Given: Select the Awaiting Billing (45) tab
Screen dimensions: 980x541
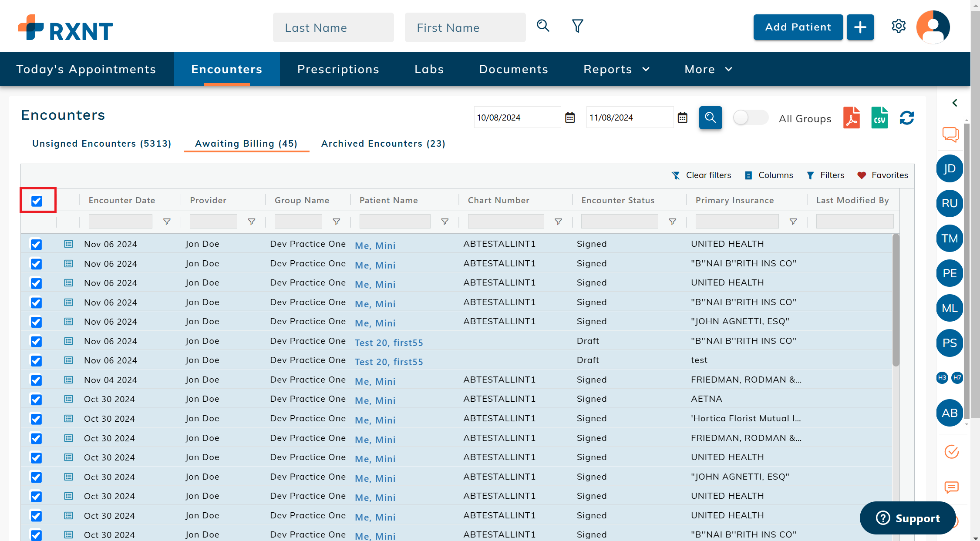Looking at the screenshot, I should pos(246,144).
